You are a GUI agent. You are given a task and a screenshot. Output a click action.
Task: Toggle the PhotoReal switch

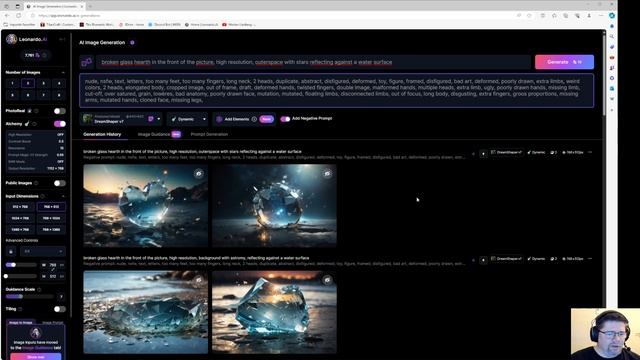click(x=60, y=111)
